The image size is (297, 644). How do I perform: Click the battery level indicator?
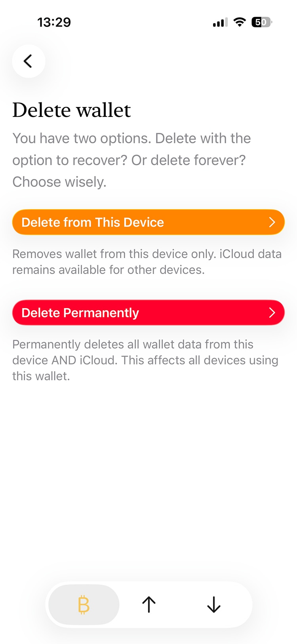pos(261,22)
